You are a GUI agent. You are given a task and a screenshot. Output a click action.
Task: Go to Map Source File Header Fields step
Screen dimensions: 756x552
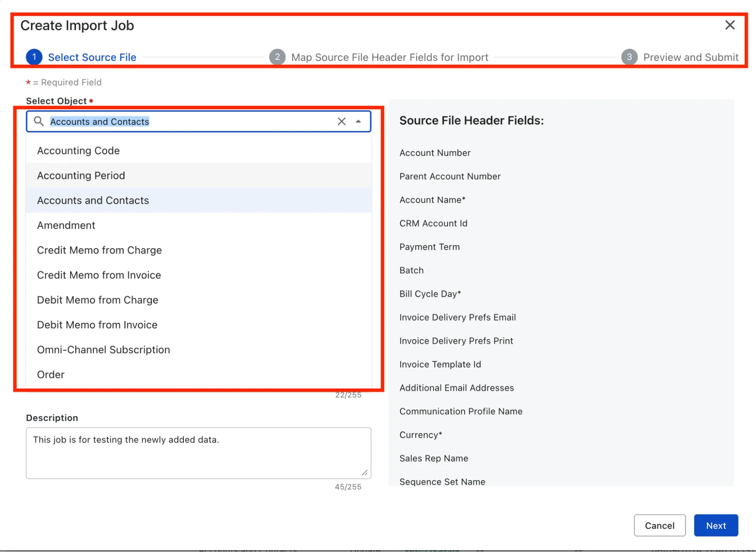tap(390, 57)
